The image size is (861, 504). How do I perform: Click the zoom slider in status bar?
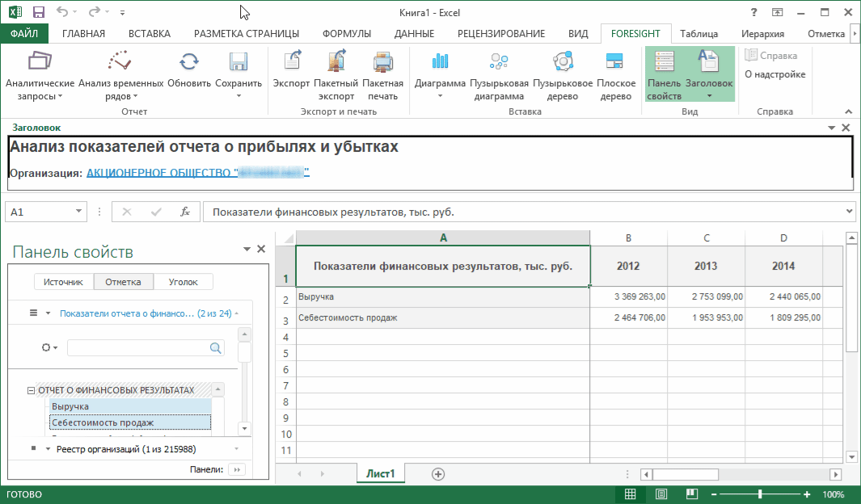[x=759, y=494]
